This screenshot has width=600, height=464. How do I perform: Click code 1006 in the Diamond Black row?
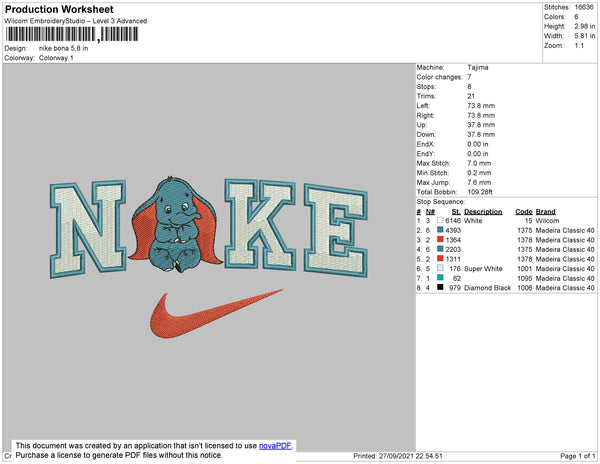[525, 287]
